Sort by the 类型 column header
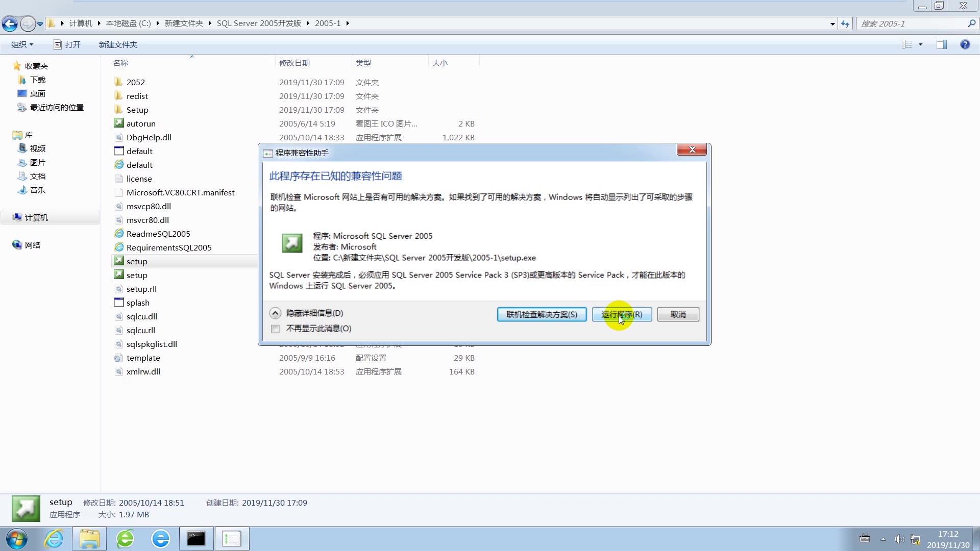This screenshot has width=980, height=551. (363, 63)
